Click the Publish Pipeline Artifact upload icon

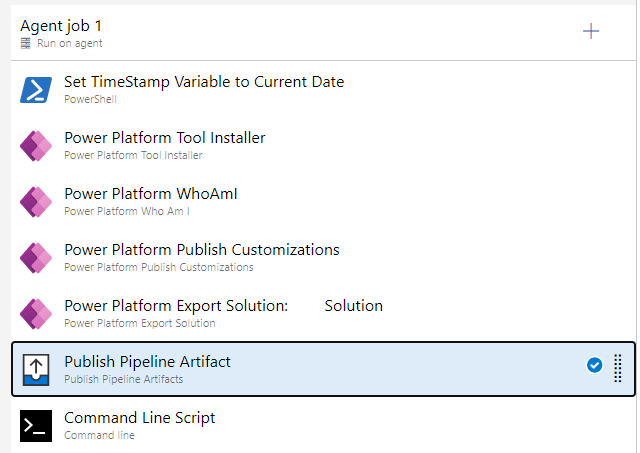(x=36, y=370)
